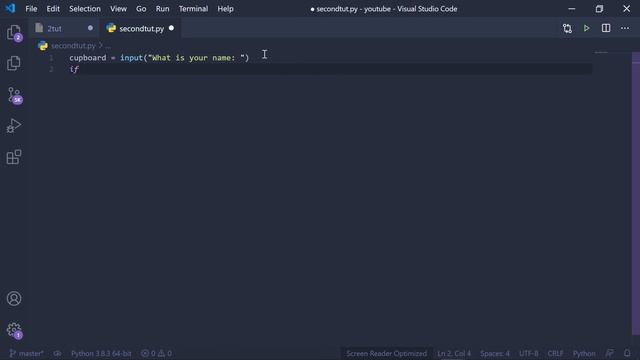Open the Accounts menu icon
The height and width of the screenshot is (360, 640).
14,298
